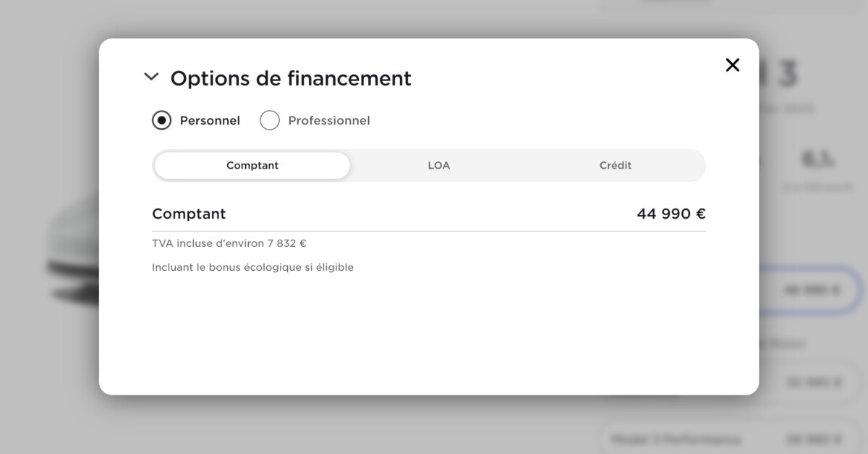Close the financing options dialog
868x454 pixels.
coord(733,65)
